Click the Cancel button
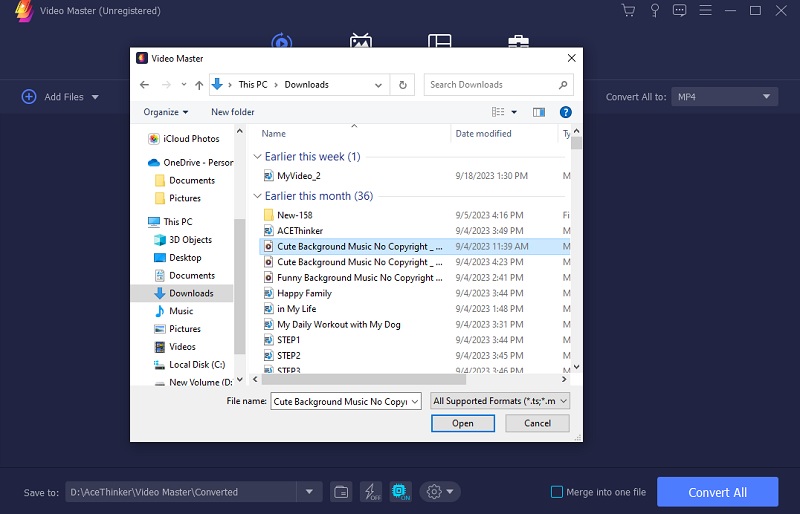Image resolution: width=800 pixels, height=514 pixels. pos(537,423)
